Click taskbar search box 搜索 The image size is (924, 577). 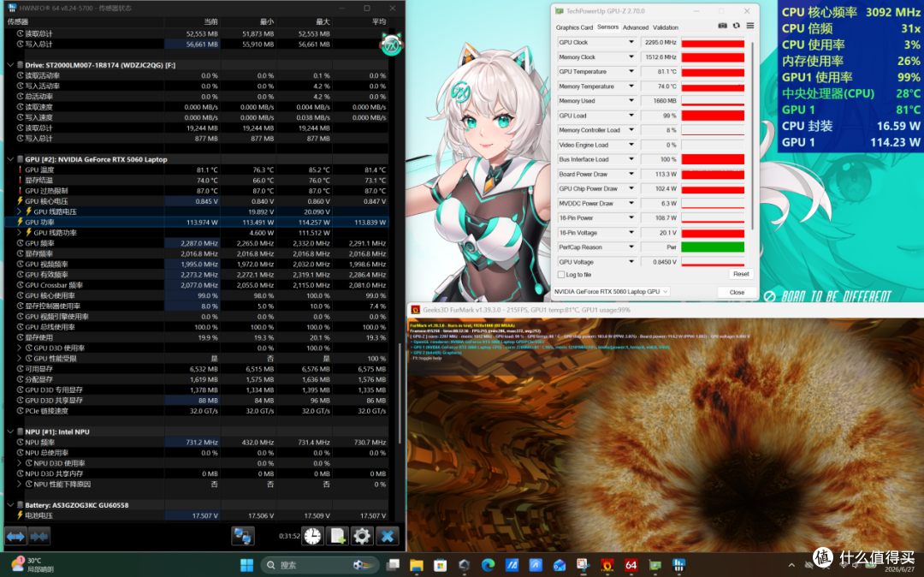point(319,565)
